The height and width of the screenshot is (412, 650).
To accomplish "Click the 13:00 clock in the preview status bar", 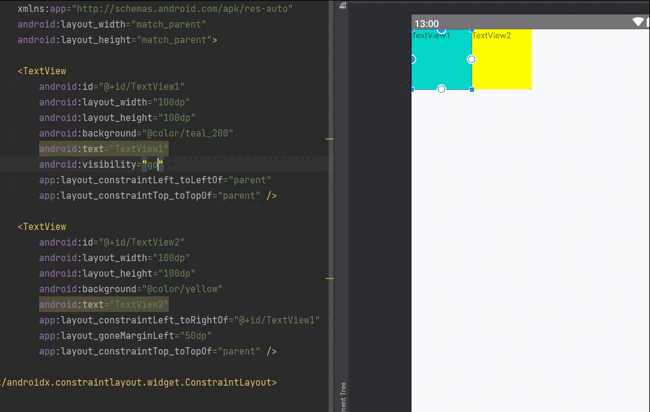I will click(x=427, y=24).
